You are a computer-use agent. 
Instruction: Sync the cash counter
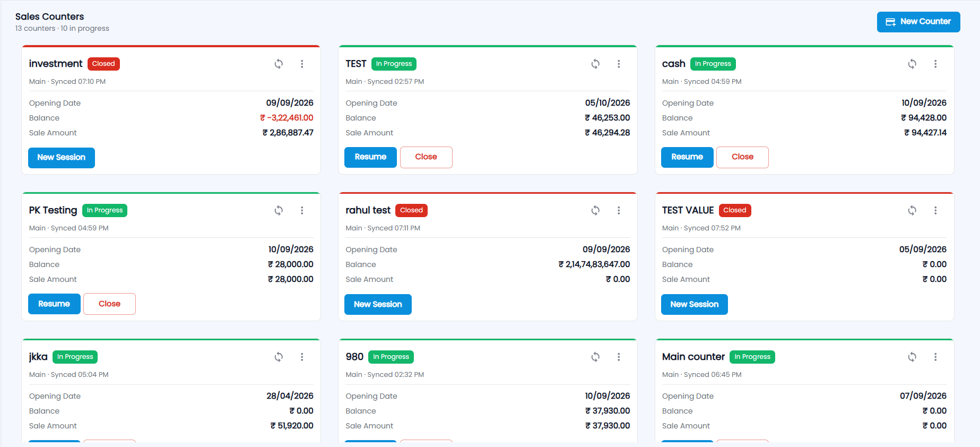point(912,64)
